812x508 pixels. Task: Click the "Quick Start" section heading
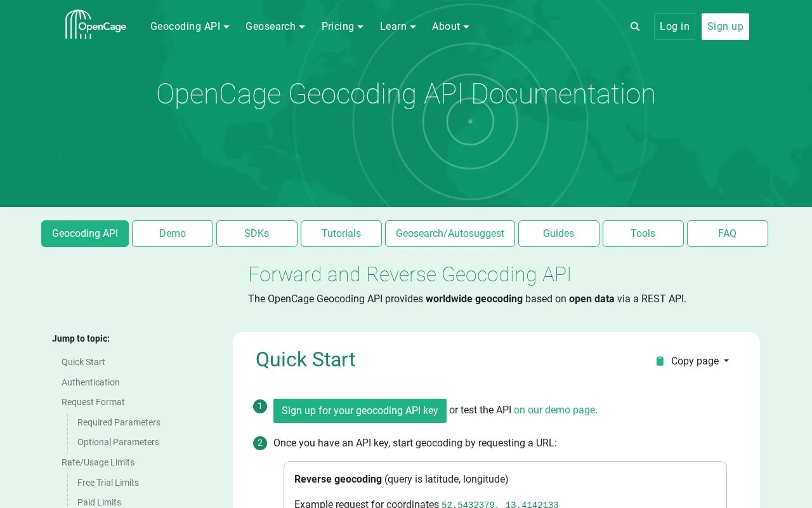305,359
